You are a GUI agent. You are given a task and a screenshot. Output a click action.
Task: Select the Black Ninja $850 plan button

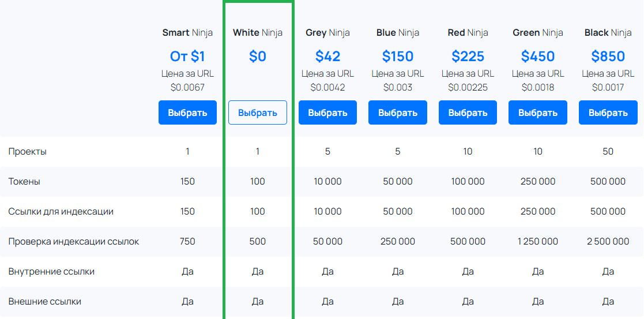click(608, 112)
